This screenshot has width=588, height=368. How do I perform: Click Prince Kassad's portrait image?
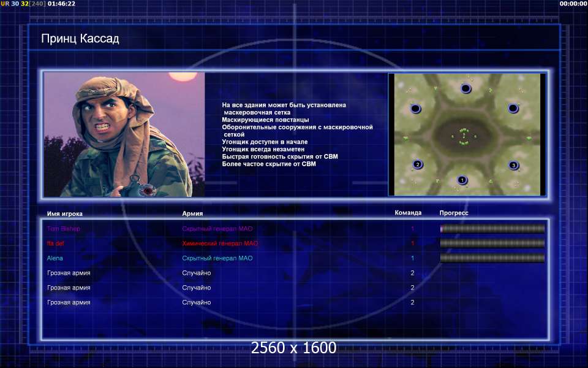click(124, 134)
